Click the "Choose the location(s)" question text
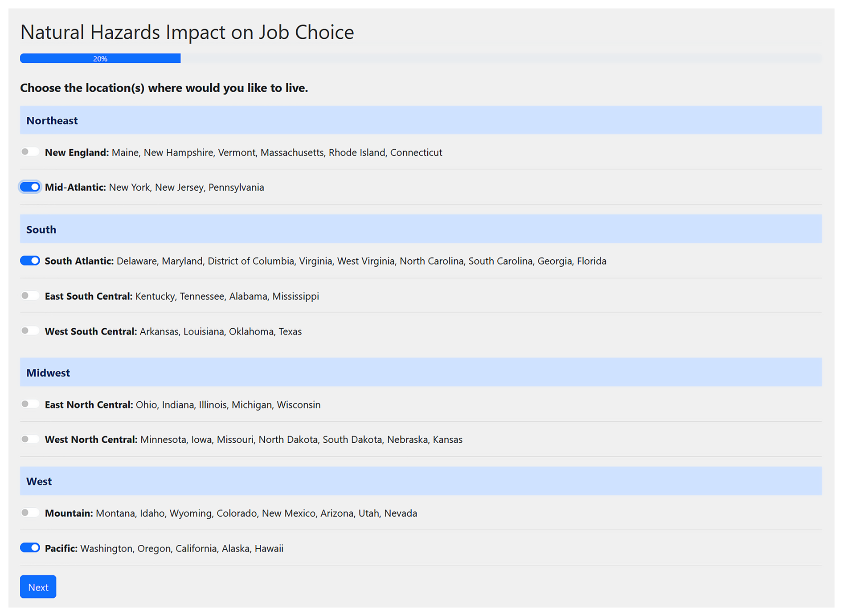 click(164, 88)
